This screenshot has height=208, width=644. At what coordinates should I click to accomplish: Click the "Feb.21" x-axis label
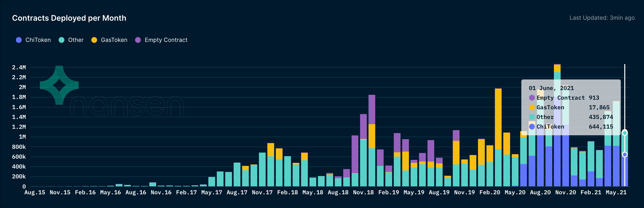pos(591,192)
